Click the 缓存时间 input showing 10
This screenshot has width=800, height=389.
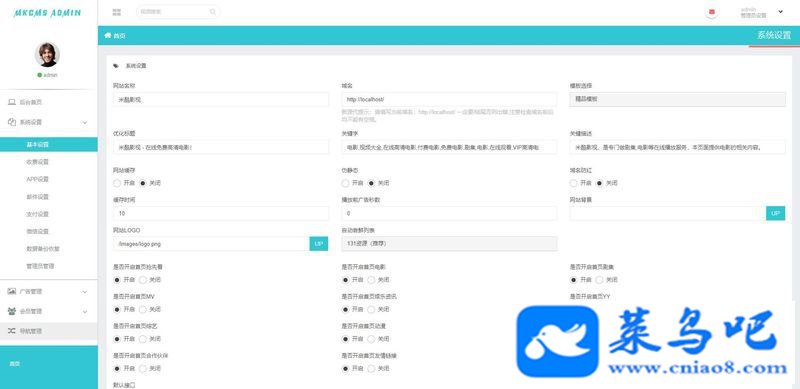[221, 213]
